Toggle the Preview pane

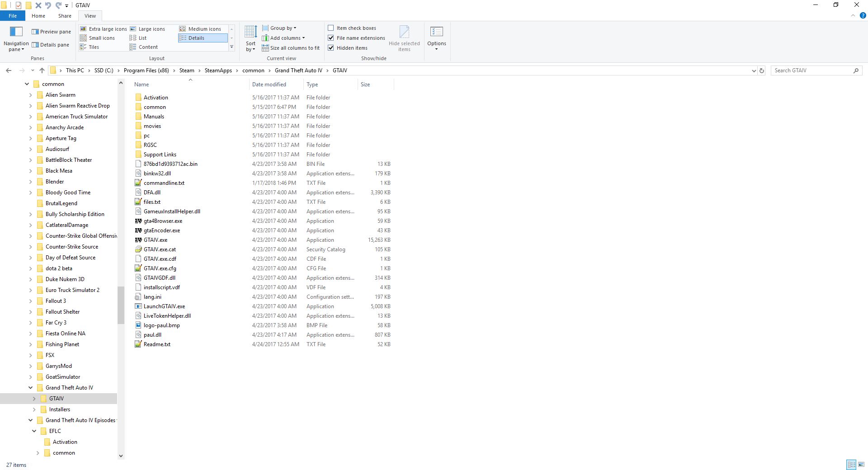51,32
